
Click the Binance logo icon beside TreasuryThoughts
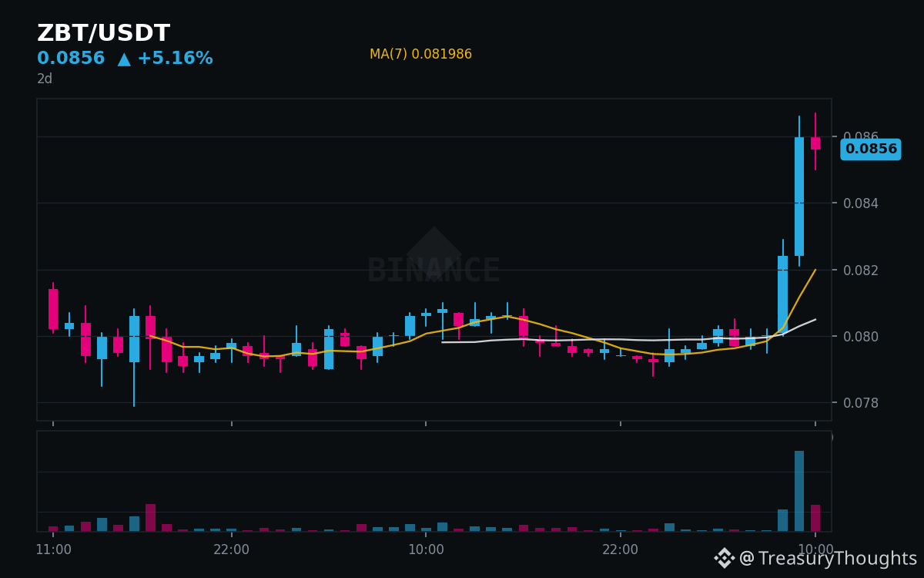click(x=724, y=558)
